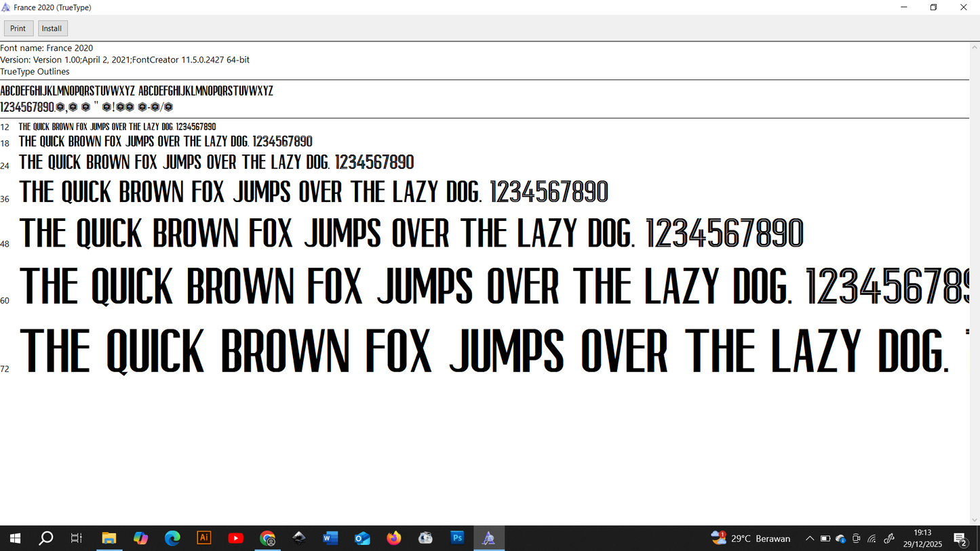
Task: Click the vertical scrollbar up arrow
Action: click(975, 47)
